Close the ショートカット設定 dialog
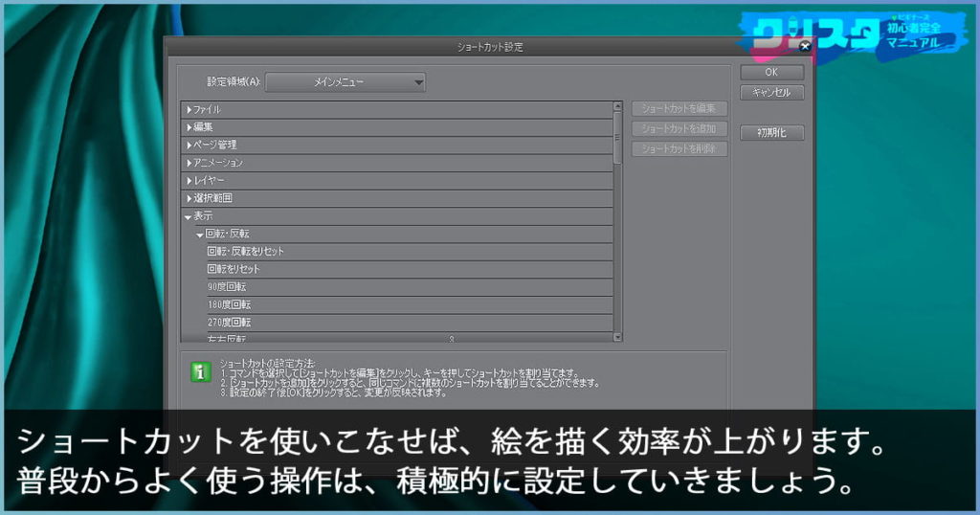Screen dimensions: 980x515 [x=805, y=46]
